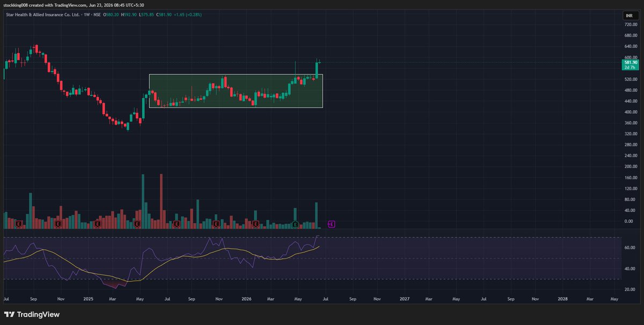Click the TradingView logo
The image size is (644, 325).
point(32,314)
